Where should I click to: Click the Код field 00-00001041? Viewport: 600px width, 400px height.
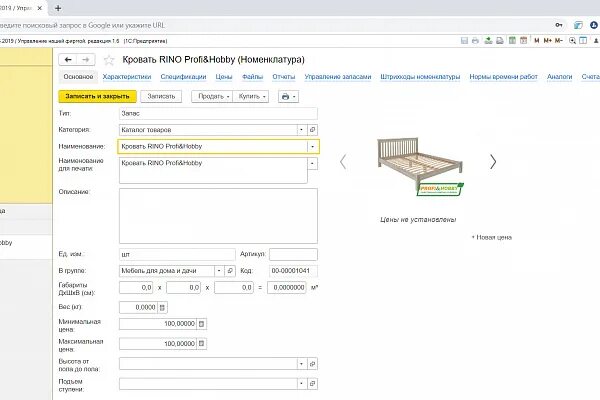pyautogui.click(x=293, y=271)
